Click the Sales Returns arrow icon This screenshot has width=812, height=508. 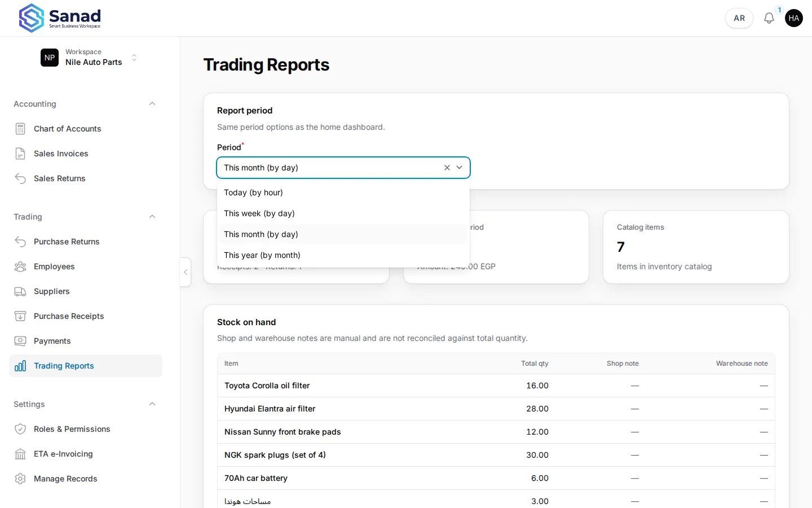point(20,178)
